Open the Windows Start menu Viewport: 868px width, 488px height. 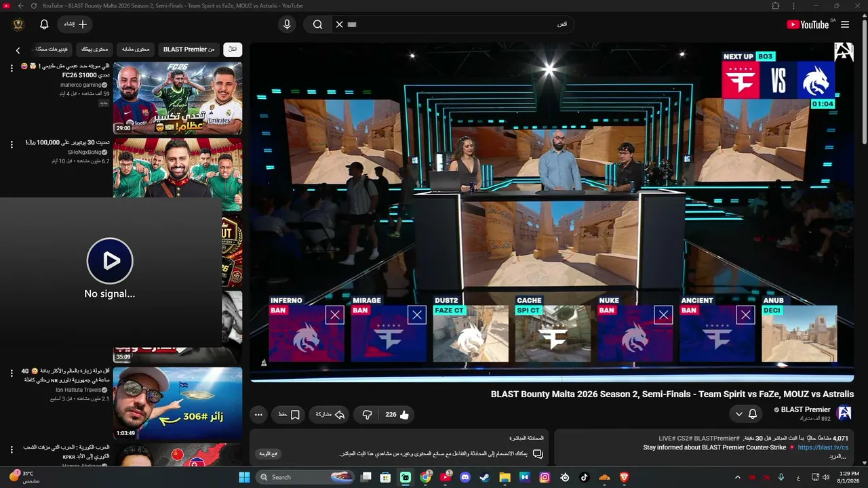[x=245, y=477]
